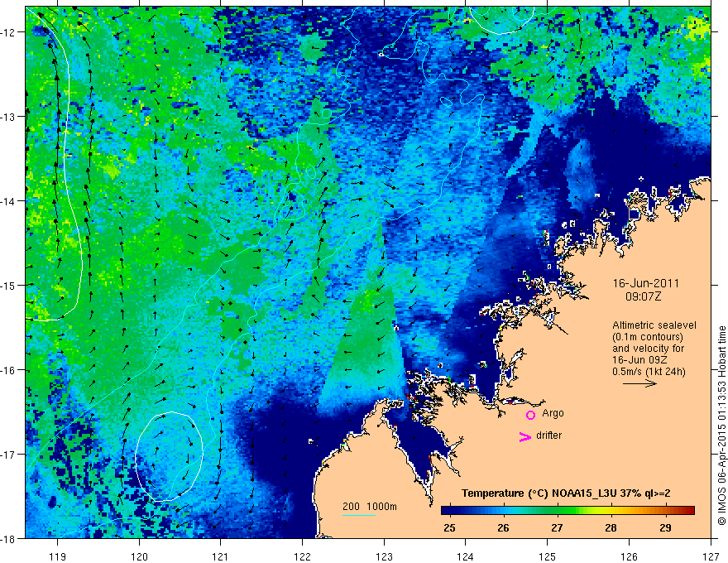
Task: Click the 'and velocity for' text
Action: pos(648,349)
